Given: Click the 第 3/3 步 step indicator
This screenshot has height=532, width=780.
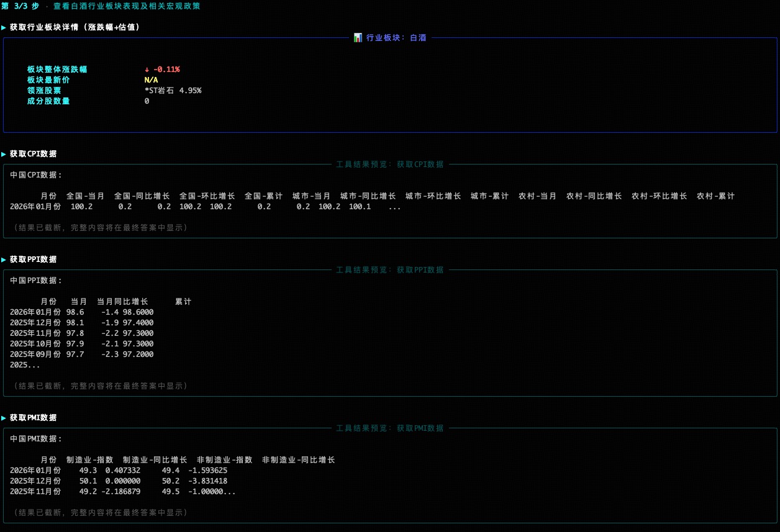Looking at the screenshot, I should pyautogui.click(x=19, y=6).
